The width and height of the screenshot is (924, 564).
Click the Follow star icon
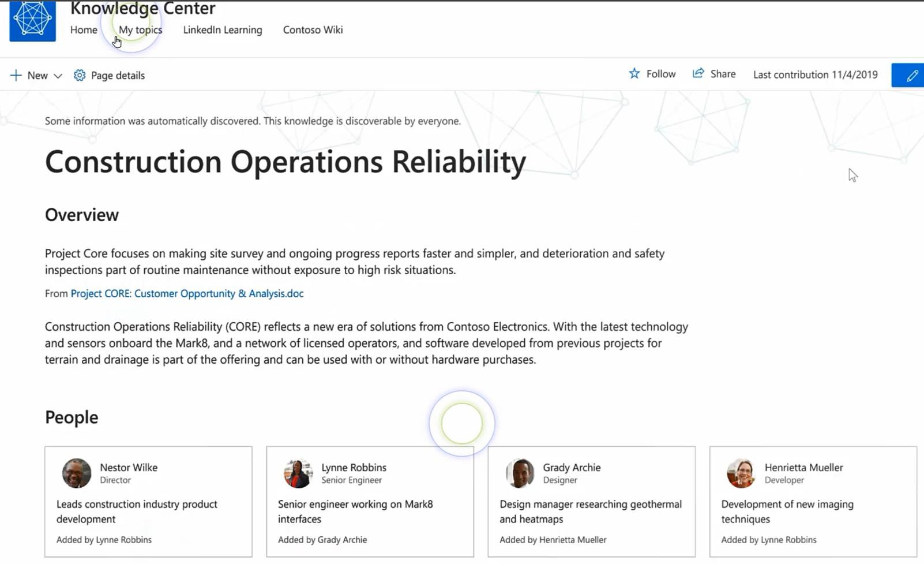634,73
